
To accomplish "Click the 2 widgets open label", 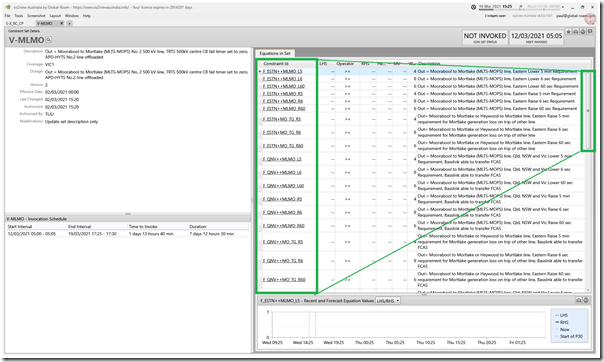I will click(495, 16).
